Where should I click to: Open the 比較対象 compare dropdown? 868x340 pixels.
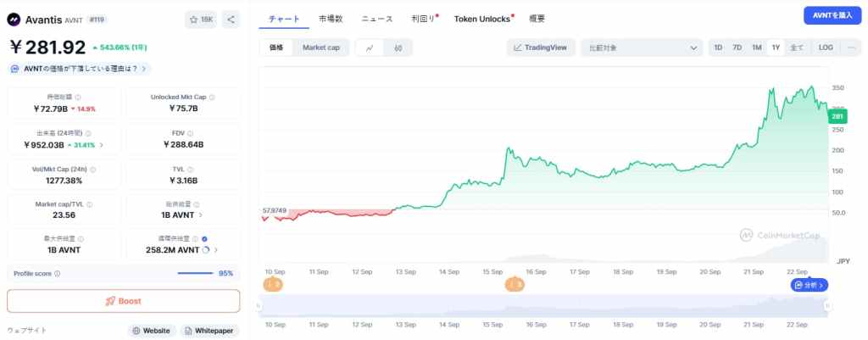point(642,47)
